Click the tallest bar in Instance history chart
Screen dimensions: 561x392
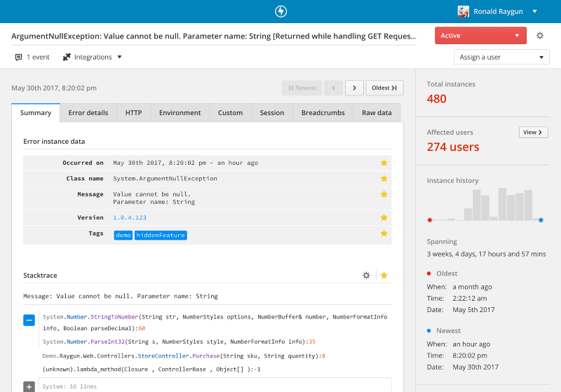tap(502, 204)
